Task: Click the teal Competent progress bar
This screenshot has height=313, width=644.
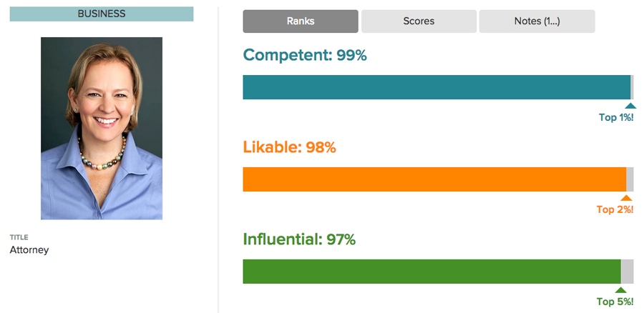Action: tap(436, 87)
